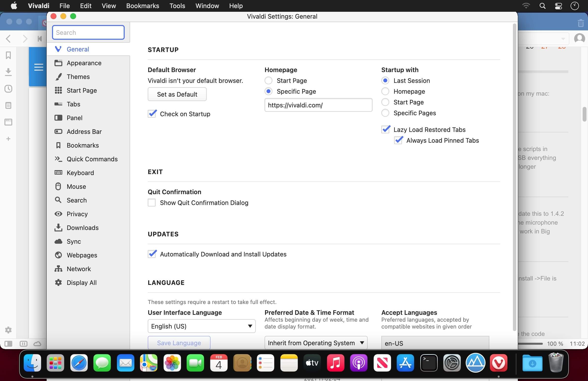Open Webpages settings category
The image size is (588, 381).
[x=88, y=255]
